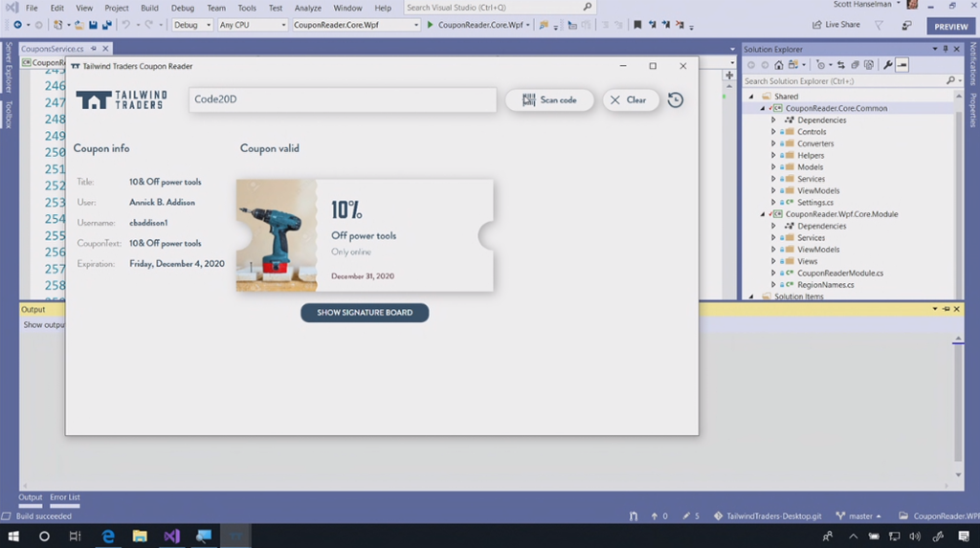This screenshot has height=548, width=980.
Task: Open the Debug configuration dropdown
Action: point(192,25)
